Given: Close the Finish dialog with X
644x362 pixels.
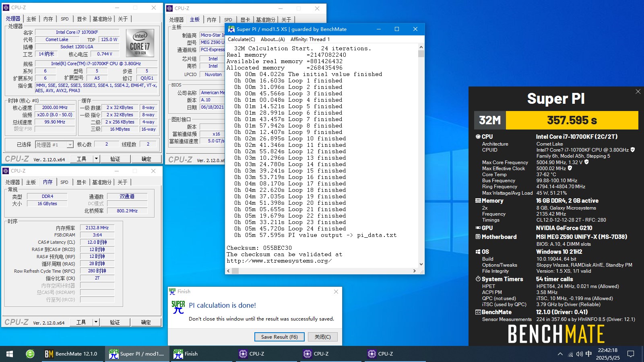Looking at the screenshot, I should 336,292.
